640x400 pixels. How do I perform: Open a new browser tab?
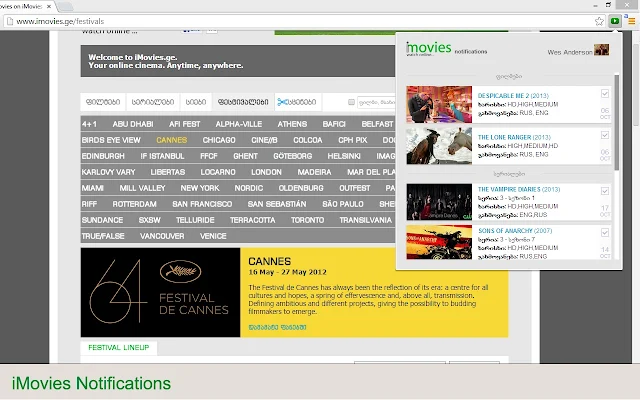click(64, 6)
